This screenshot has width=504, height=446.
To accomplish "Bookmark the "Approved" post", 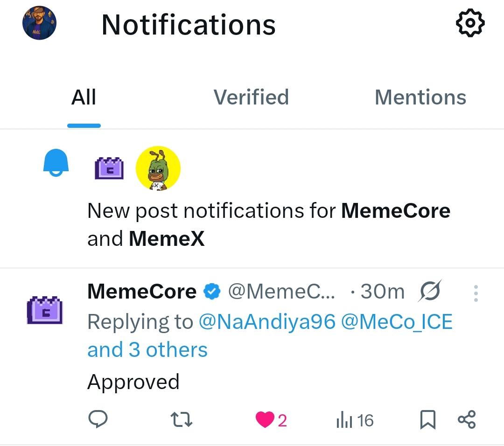I will (427, 419).
